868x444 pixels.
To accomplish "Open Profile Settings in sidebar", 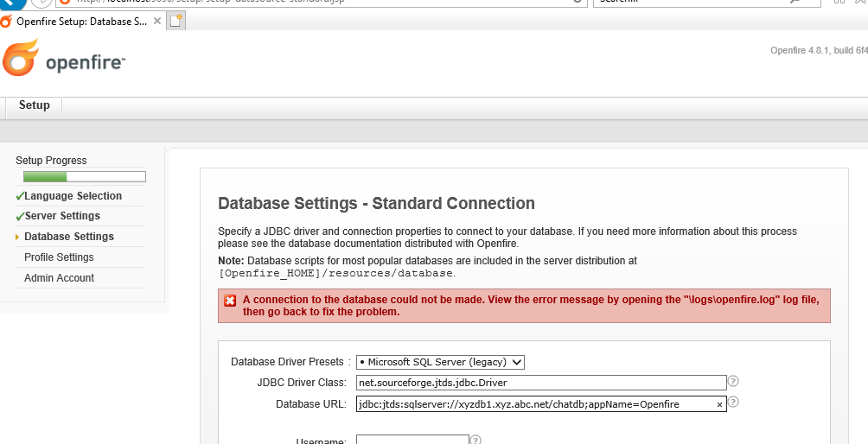I will coord(59,257).
